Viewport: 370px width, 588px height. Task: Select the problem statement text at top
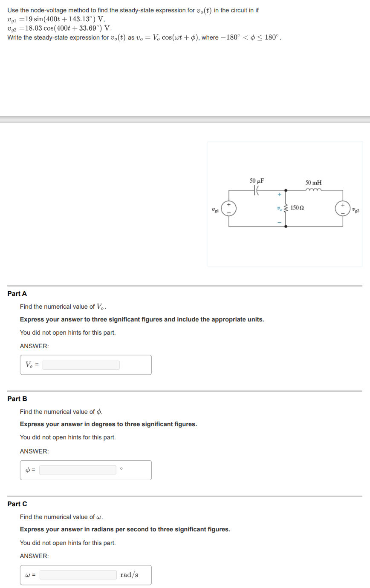128,23
